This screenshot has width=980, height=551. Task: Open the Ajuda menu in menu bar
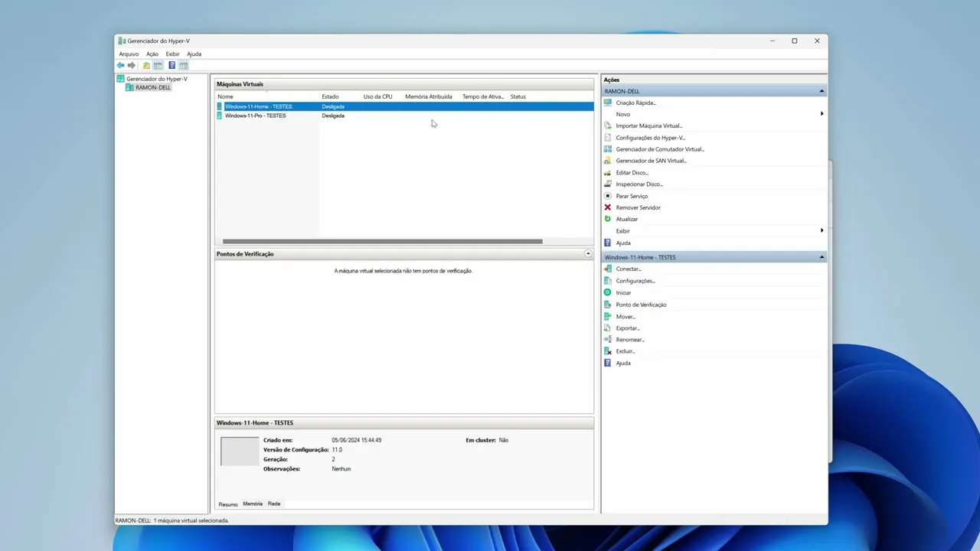[x=194, y=54]
